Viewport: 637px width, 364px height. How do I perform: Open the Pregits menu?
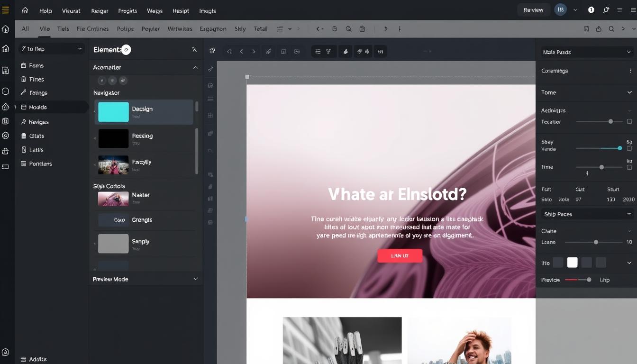click(x=127, y=10)
